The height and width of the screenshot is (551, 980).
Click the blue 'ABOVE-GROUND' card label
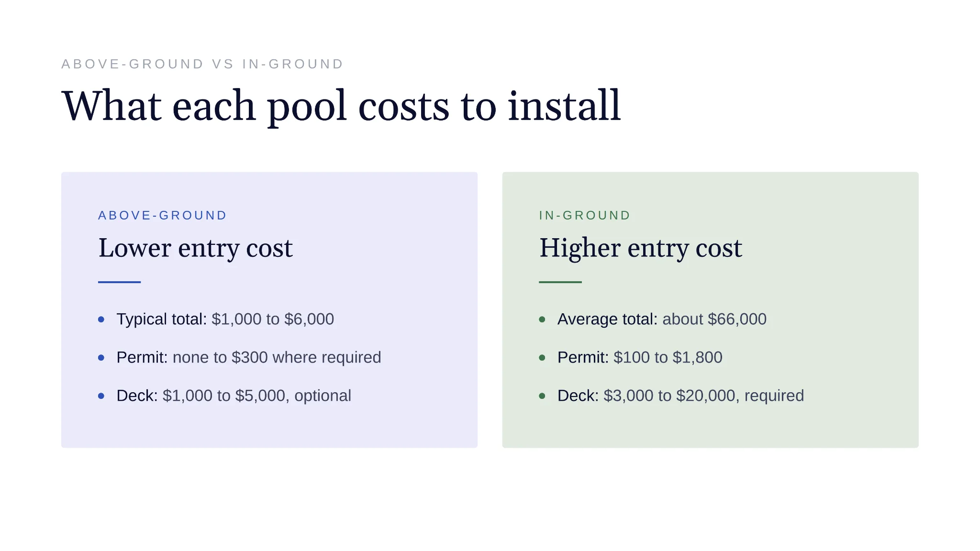click(x=162, y=216)
